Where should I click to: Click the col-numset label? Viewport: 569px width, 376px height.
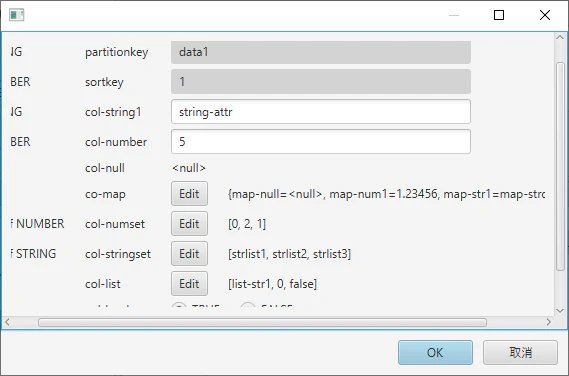[x=115, y=224]
